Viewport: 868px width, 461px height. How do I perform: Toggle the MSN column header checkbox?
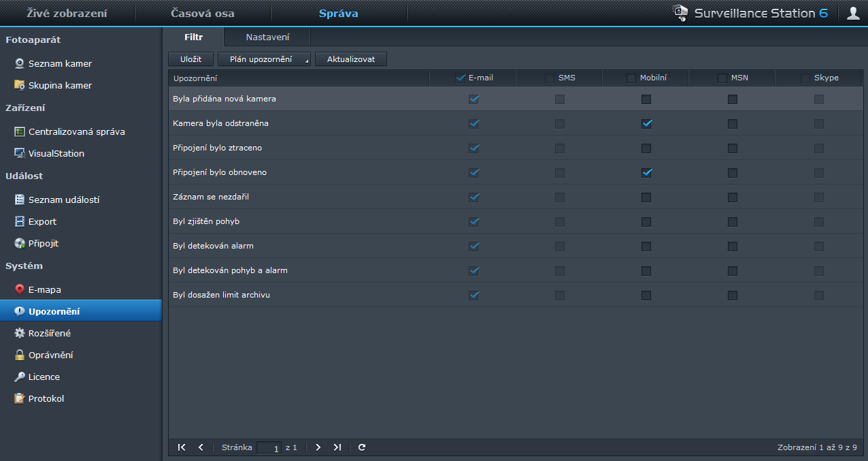[x=722, y=78]
